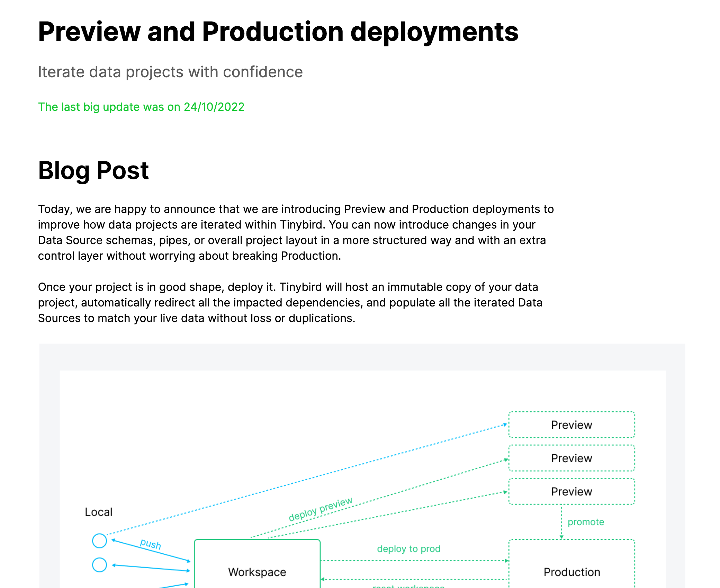720x588 pixels.
Task: Click the upper blue Local circle icon
Action: [x=99, y=541]
